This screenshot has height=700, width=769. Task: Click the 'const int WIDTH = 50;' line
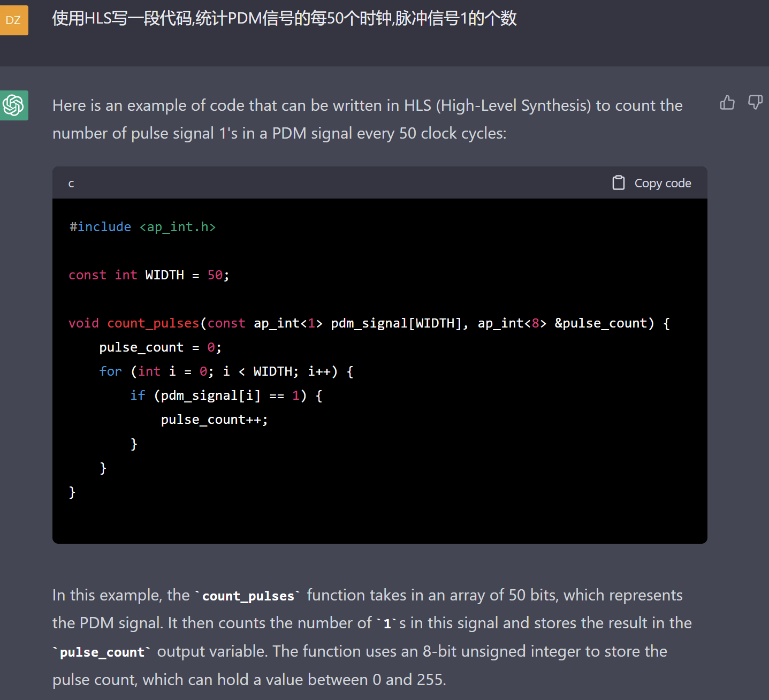149,275
